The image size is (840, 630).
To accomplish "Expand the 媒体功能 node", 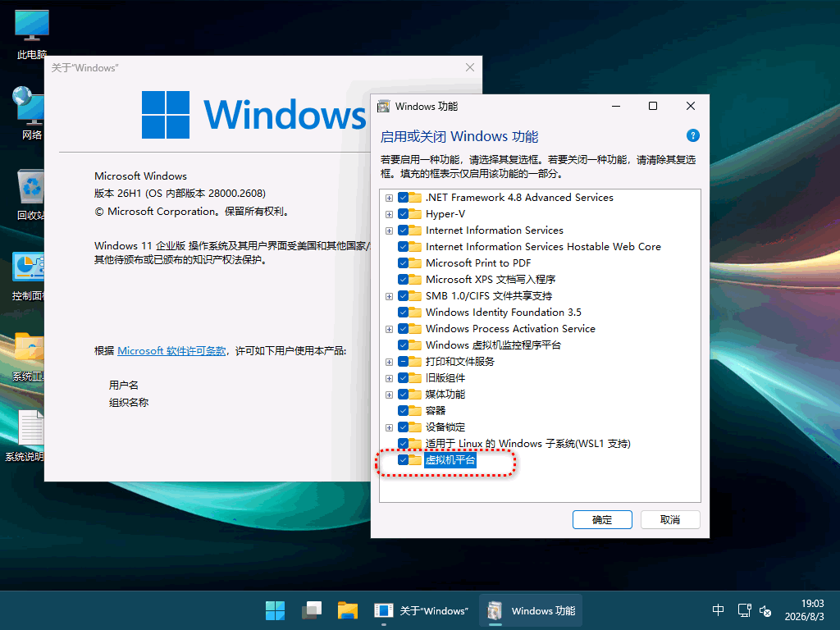I will (x=389, y=395).
